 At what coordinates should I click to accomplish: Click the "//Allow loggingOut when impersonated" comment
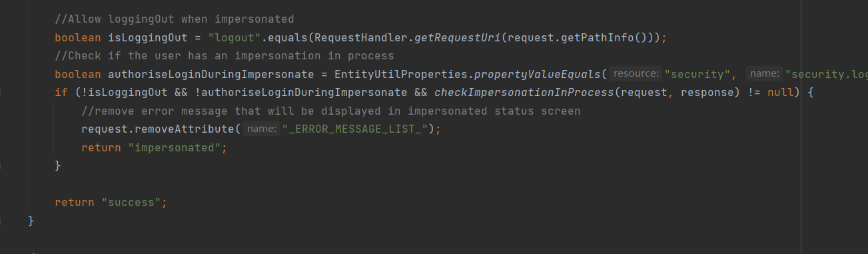175,19
